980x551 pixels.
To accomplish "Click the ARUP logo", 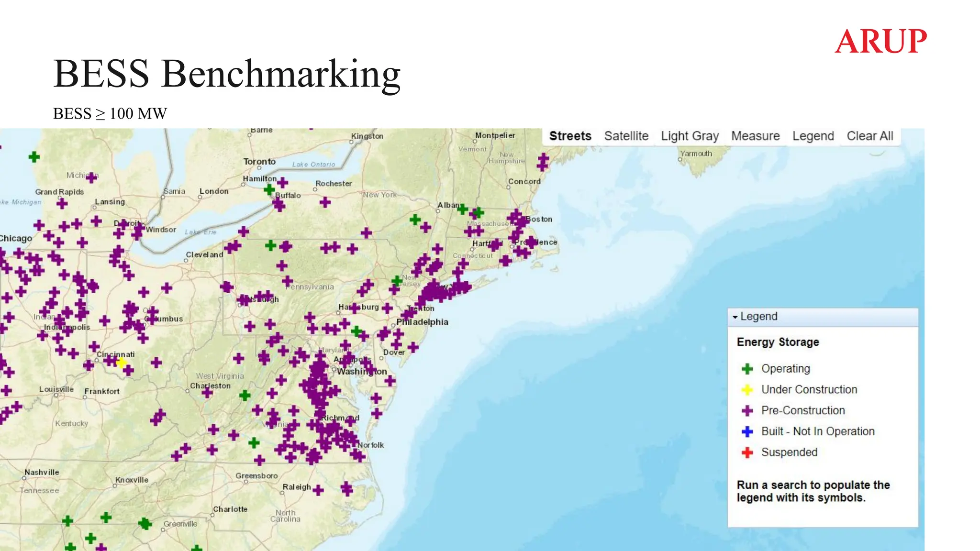I will click(x=880, y=41).
